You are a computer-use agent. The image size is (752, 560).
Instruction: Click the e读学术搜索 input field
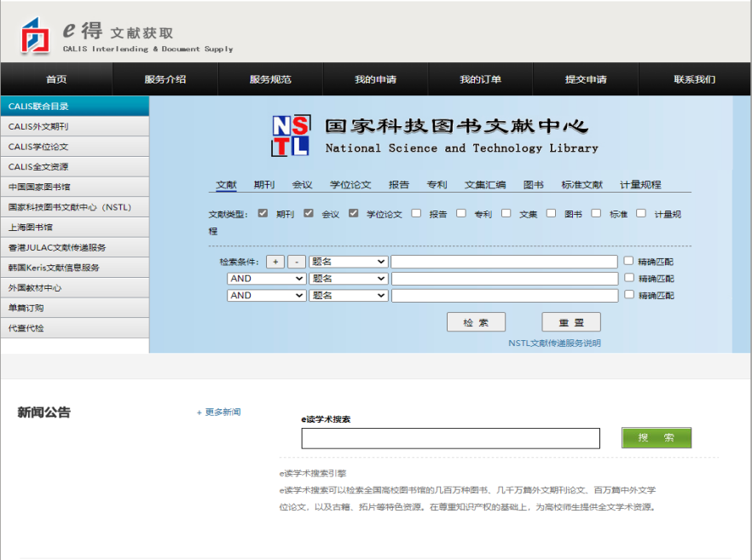[x=450, y=438]
